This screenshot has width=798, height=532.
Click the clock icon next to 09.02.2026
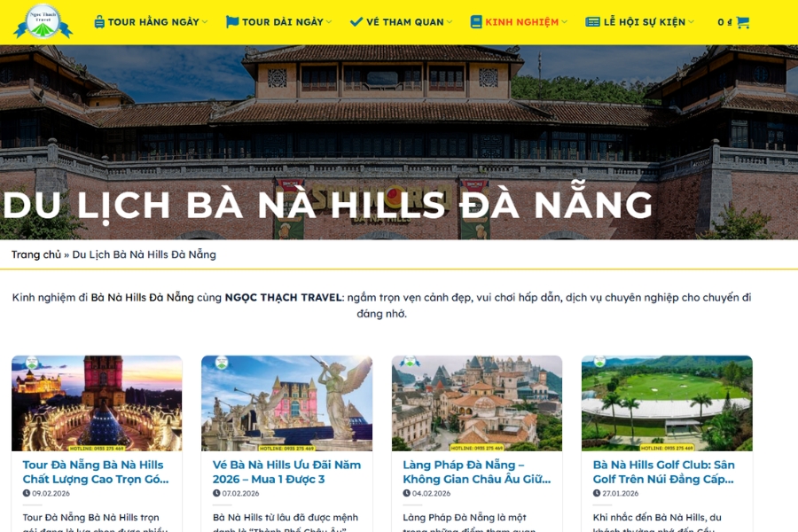[x=27, y=493]
